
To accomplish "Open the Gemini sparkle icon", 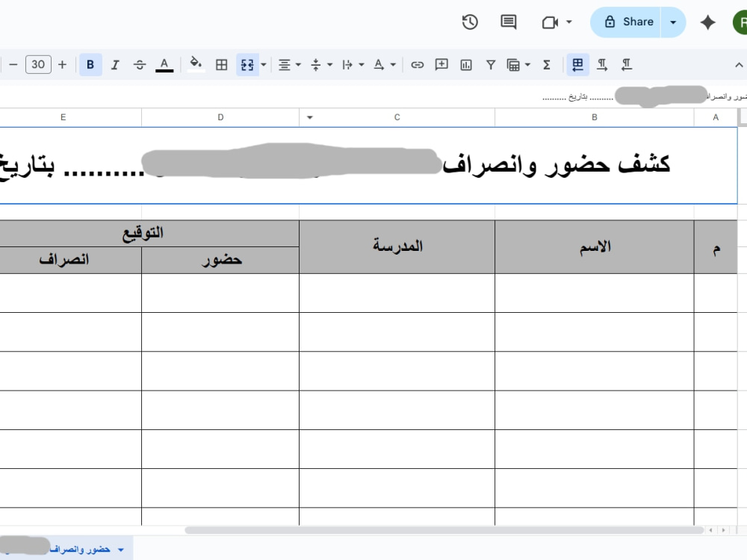I will click(x=707, y=22).
